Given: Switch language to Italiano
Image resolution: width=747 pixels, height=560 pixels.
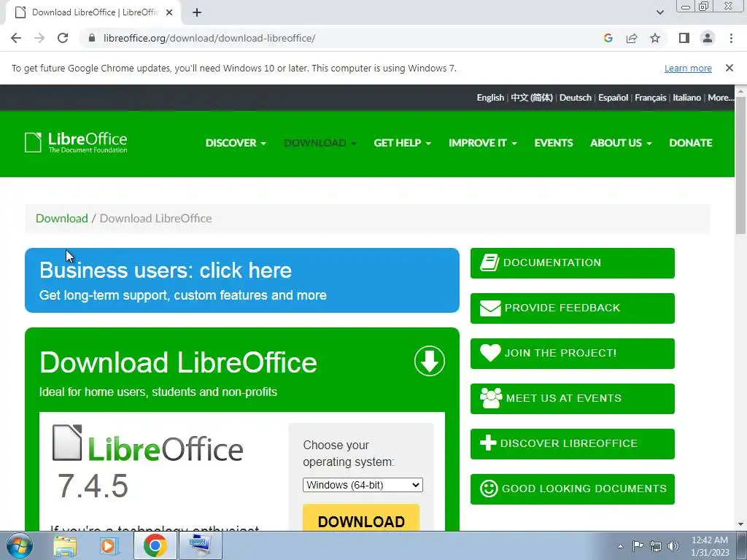Looking at the screenshot, I should [x=686, y=98].
